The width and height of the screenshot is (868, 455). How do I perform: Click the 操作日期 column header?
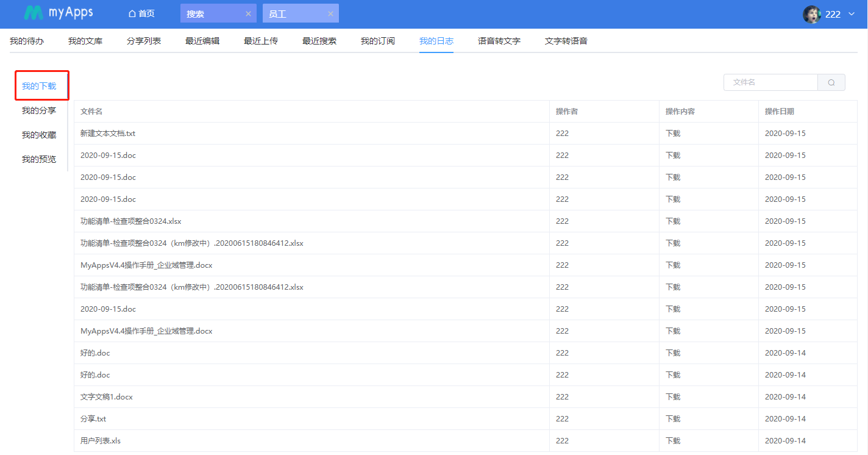click(779, 111)
